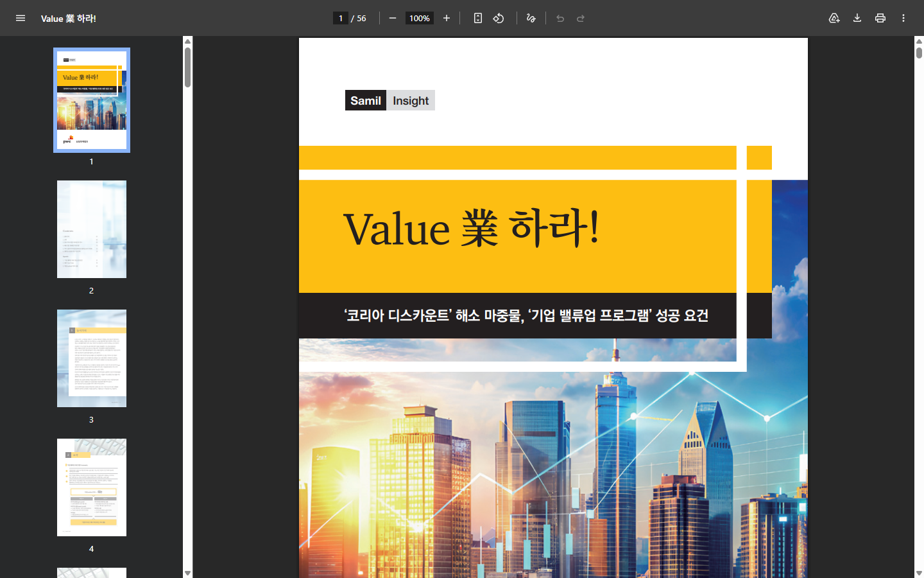
Task: Click the page label '3' under thumbnail
Action: click(91, 419)
